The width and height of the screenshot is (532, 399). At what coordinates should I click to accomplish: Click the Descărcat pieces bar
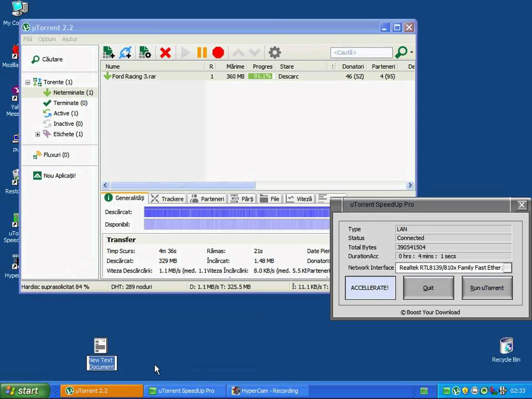[x=237, y=212]
